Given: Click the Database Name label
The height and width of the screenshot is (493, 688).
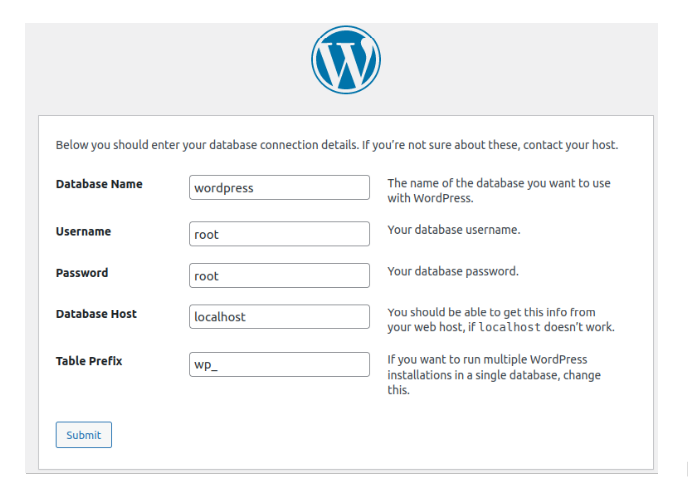Looking at the screenshot, I should point(99,184).
